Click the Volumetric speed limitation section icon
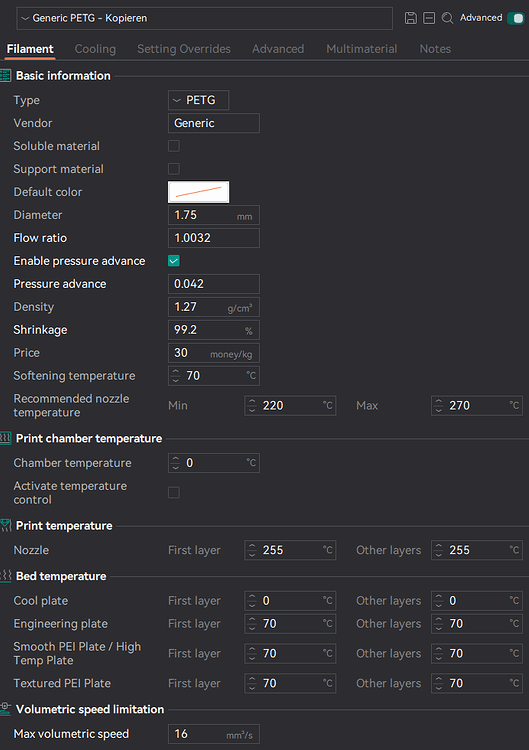Image resolution: width=529 pixels, height=750 pixels. (5, 709)
